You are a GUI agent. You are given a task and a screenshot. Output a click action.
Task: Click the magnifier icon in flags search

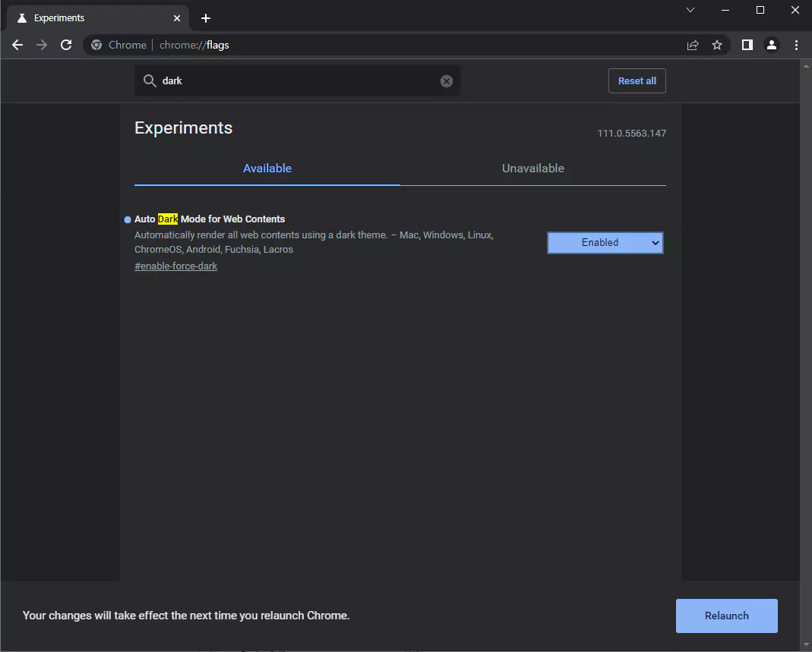click(150, 80)
